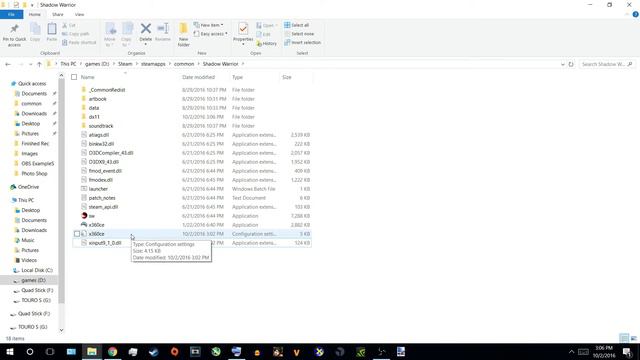Click Select all in ribbon
The width and height of the screenshot is (640, 360).
(297, 25)
